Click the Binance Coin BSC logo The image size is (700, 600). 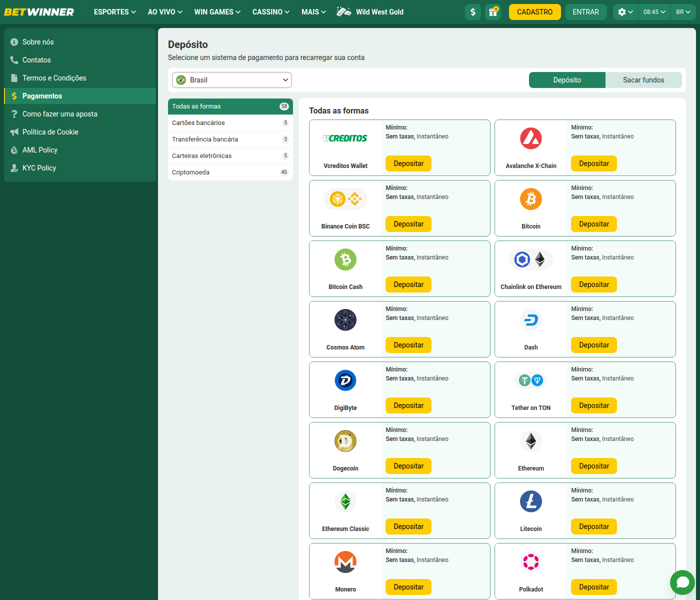pyautogui.click(x=345, y=199)
